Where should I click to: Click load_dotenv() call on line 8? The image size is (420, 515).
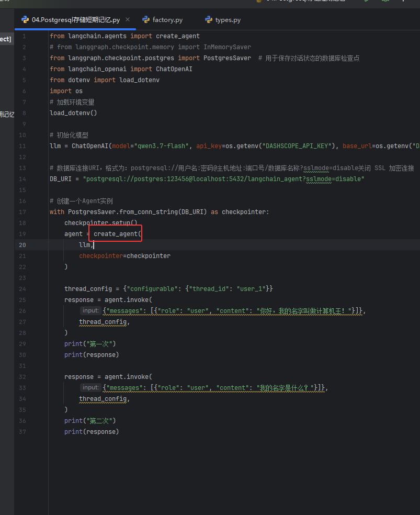click(x=73, y=113)
